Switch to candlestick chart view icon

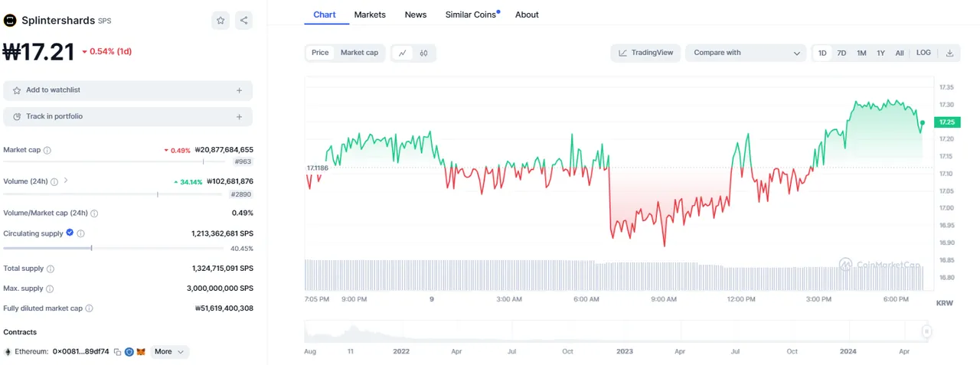point(423,53)
